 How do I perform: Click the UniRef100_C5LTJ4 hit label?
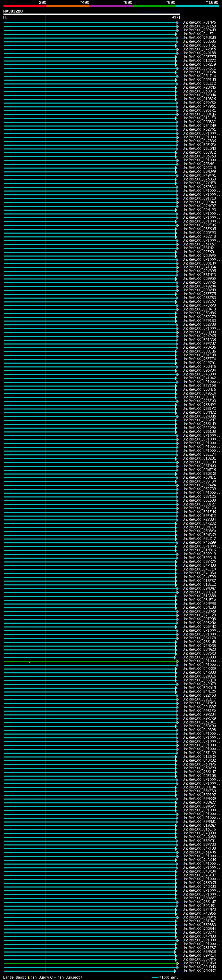click(199, 76)
